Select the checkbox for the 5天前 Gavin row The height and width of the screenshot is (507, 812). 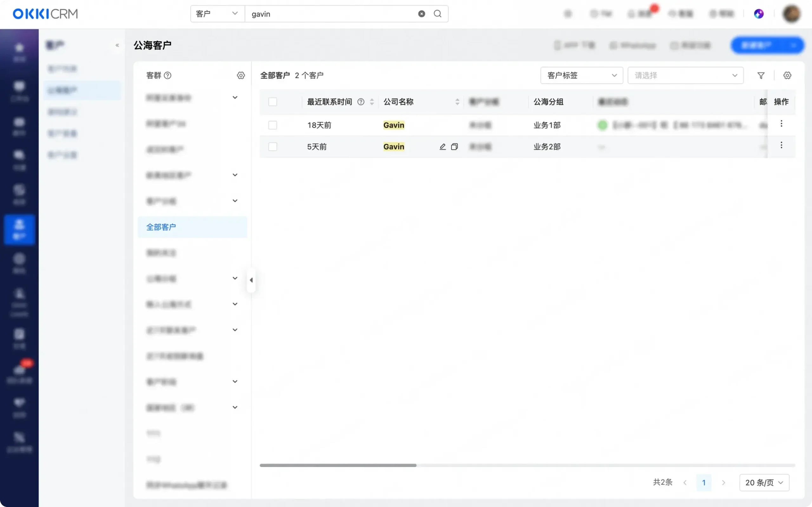tap(272, 147)
